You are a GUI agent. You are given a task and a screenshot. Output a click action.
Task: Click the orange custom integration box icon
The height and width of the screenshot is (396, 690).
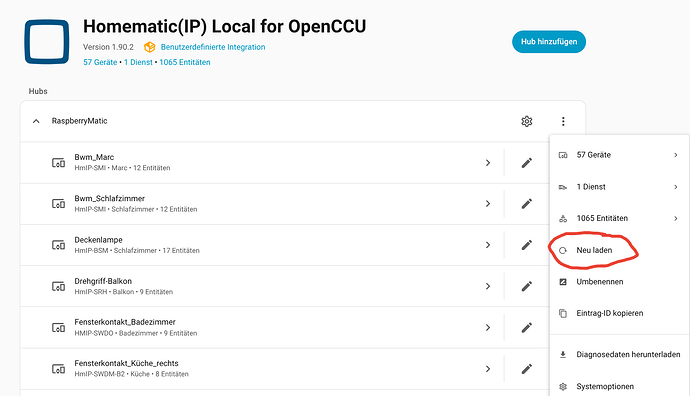point(150,47)
